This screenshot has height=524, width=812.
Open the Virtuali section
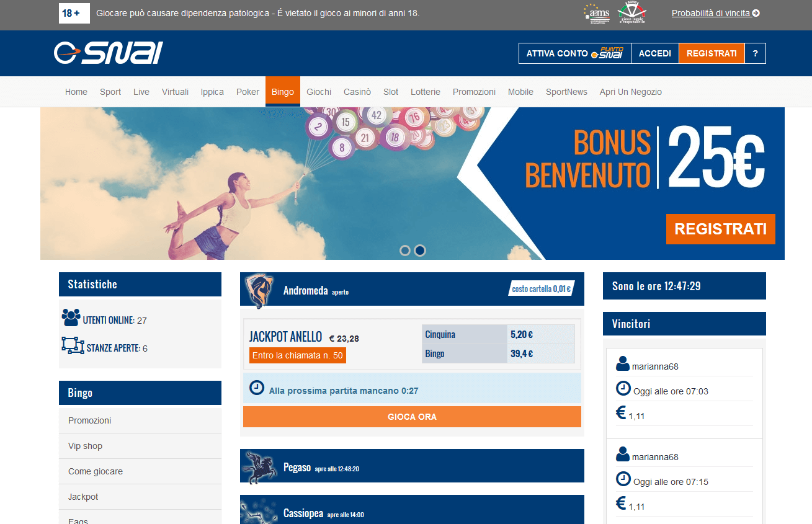[x=175, y=92]
